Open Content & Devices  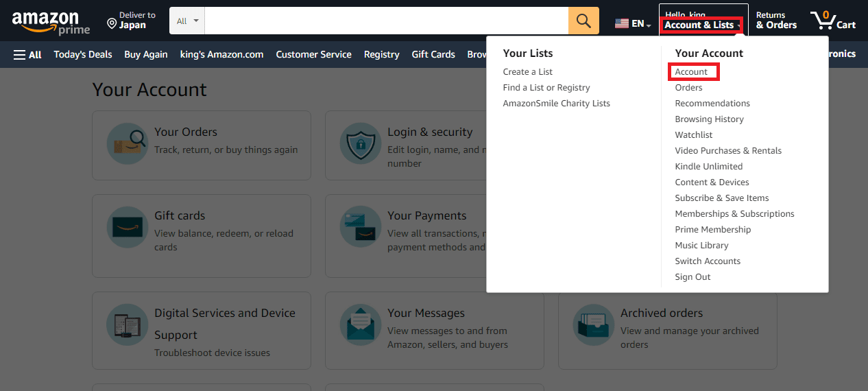(712, 182)
